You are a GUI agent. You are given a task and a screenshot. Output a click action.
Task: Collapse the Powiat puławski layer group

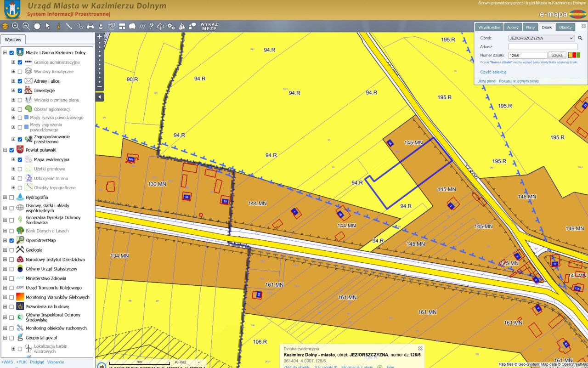pyautogui.click(x=5, y=150)
